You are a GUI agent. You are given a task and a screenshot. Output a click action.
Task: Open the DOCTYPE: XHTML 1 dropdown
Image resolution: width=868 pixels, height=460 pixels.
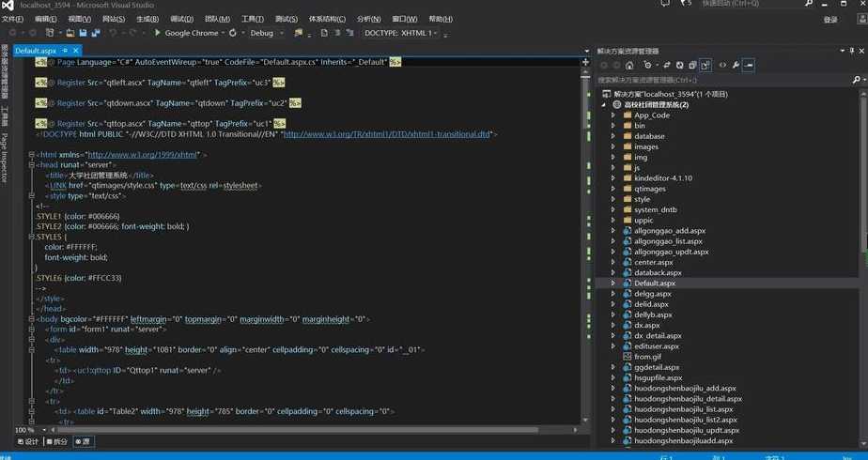[x=436, y=33]
